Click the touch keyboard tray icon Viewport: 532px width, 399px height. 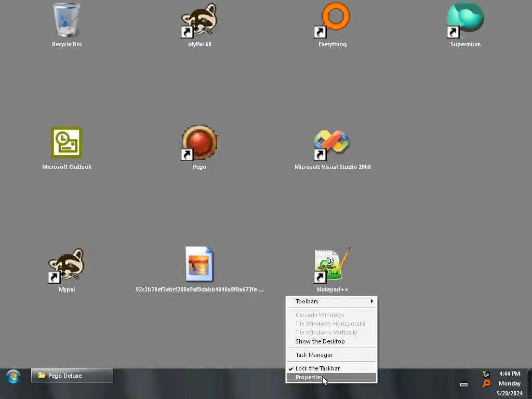464,384
